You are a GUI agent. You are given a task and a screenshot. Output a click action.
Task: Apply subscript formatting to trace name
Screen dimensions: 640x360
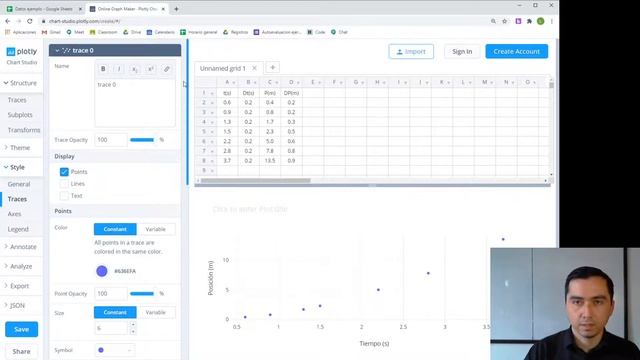[x=135, y=69]
